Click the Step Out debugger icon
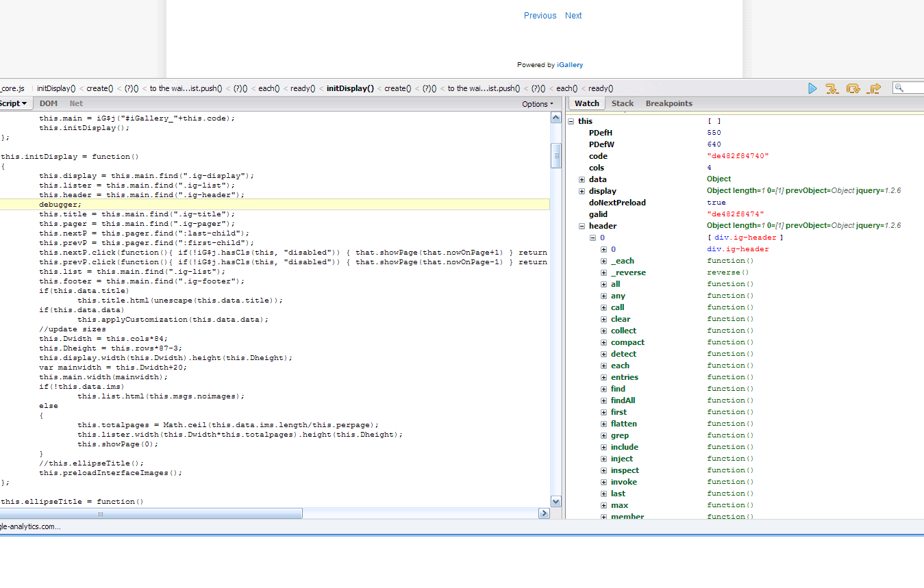 (x=874, y=88)
